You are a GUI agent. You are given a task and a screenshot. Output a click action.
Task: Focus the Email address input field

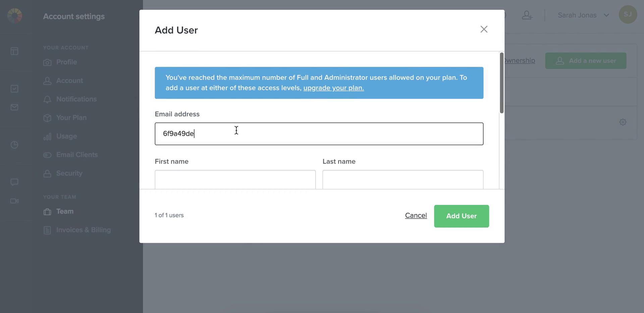pyautogui.click(x=319, y=134)
